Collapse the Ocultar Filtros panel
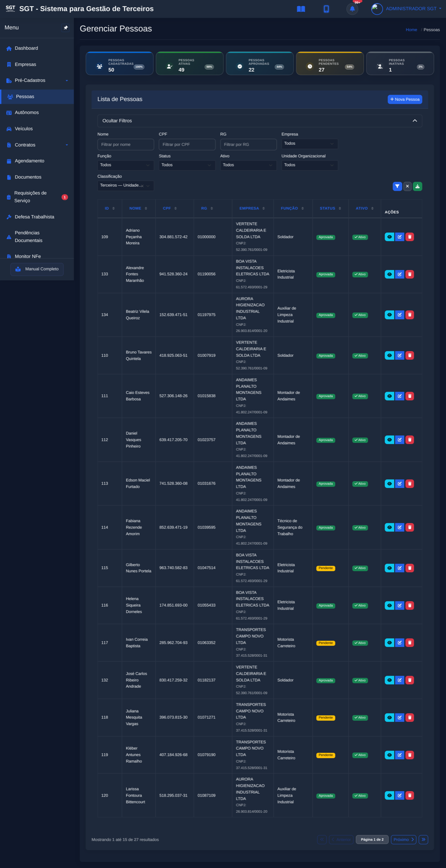Image resolution: width=446 pixels, height=868 pixels. coord(260,121)
